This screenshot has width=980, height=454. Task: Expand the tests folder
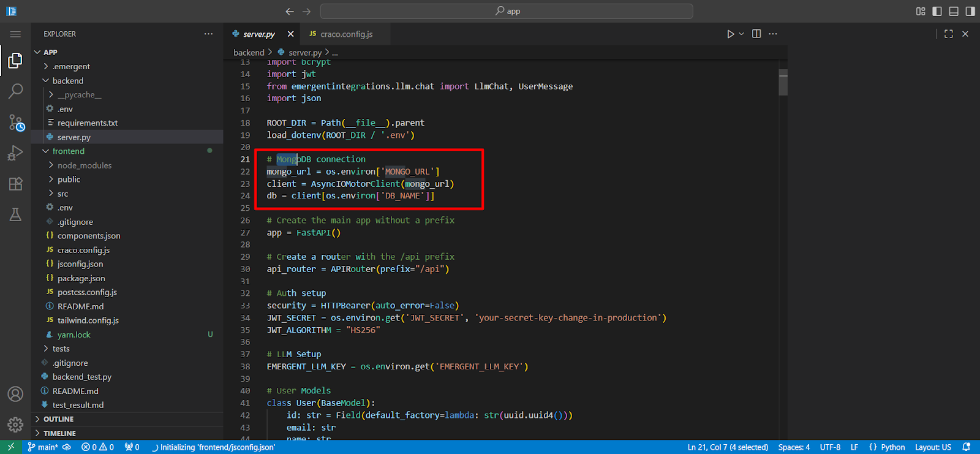tap(127, 349)
